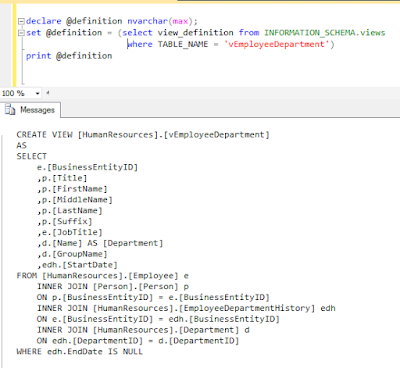Click the EmployeeDepartmentHistory INNER JOIN line
The image size is (400, 368).
pos(186,308)
